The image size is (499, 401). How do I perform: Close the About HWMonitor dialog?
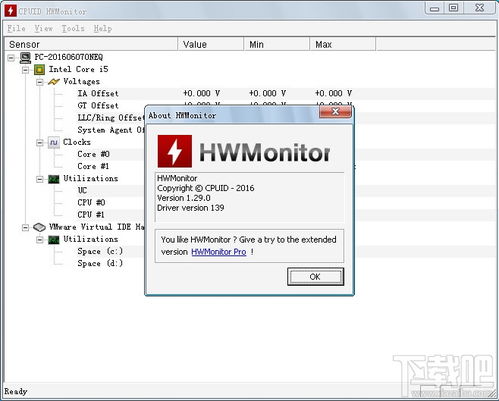tap(335, 112)
